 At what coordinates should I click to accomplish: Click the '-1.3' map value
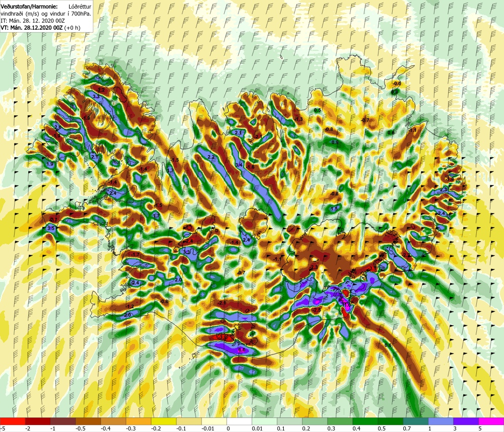pos(298,119)
